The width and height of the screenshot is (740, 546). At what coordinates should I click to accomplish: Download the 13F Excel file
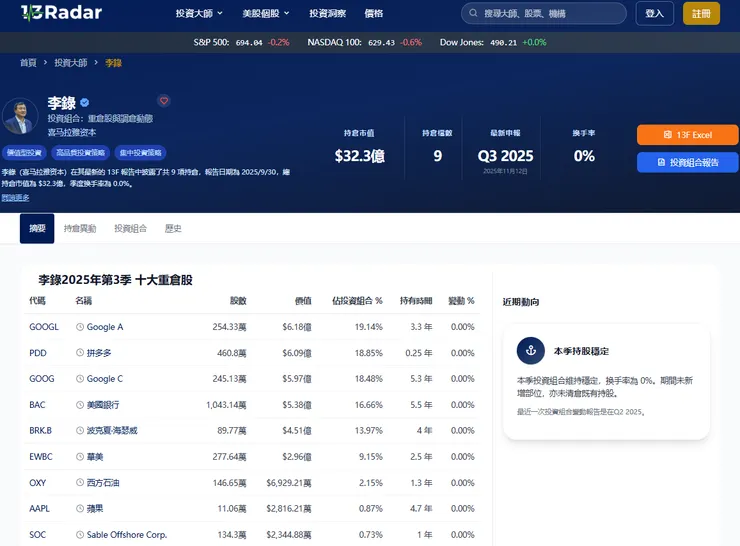[x=688, y=135]
